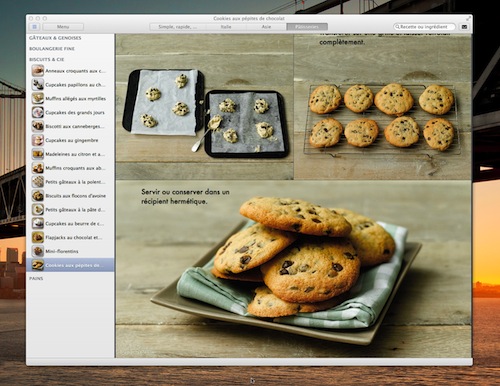Viewport: 500px width, 386px height.
Task: Focus the Recette ou ingrédient search field
Action: point(424,27)
